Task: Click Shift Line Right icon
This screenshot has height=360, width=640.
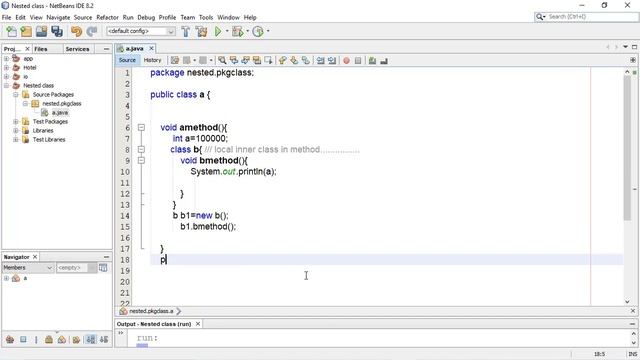Action: [x=332, y=60]
